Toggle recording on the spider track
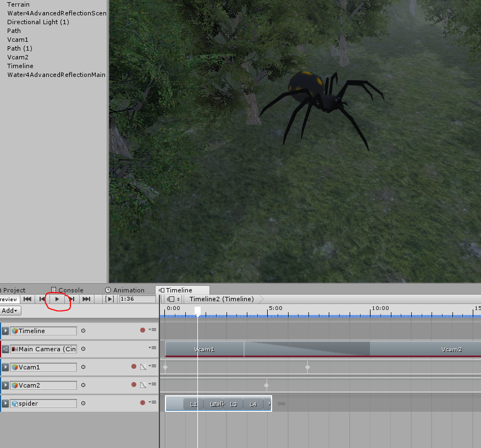 (x=142, y=402)
